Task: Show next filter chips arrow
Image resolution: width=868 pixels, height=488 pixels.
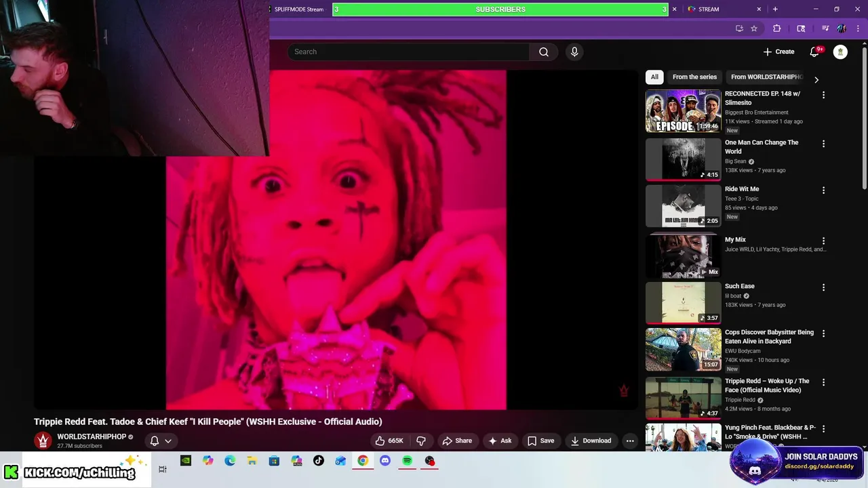Action: coord(816,79)
